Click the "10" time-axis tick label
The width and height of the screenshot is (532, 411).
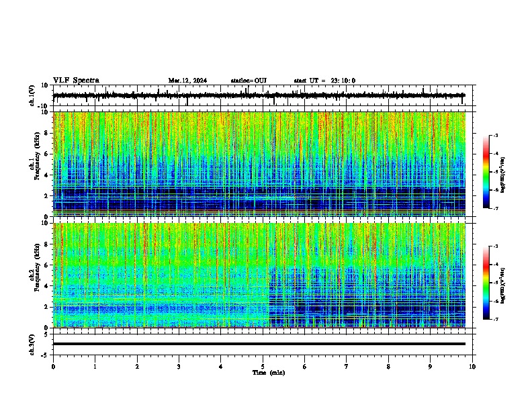pos(472,367)
